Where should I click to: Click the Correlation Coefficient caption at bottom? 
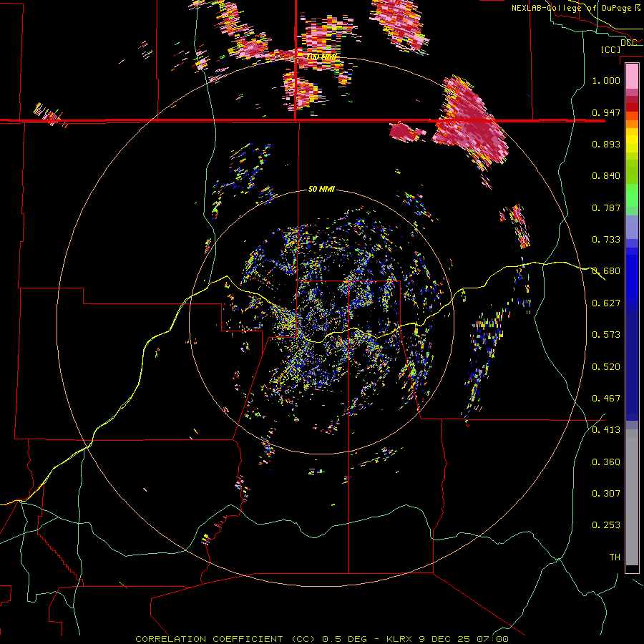(x=322, y=639)
